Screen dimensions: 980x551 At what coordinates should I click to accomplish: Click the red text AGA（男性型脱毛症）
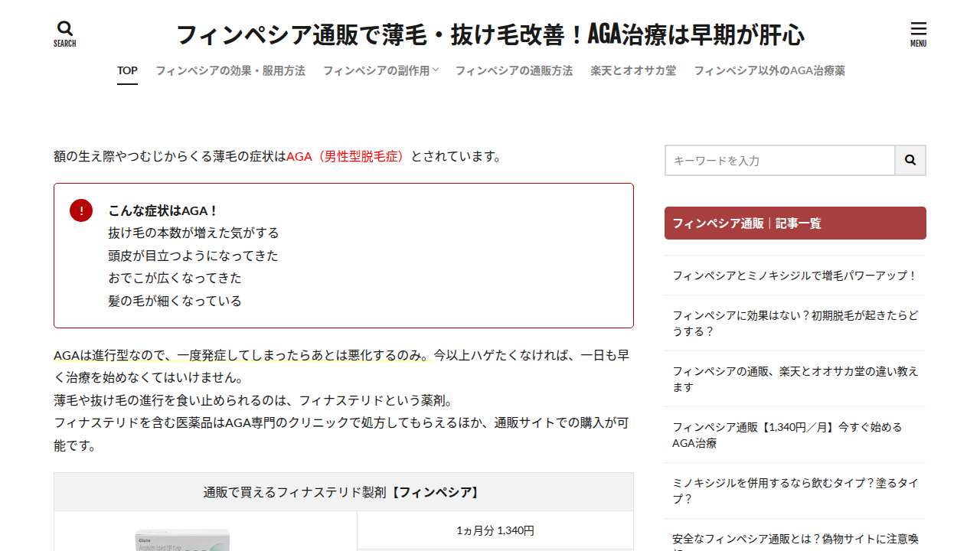tap(348, 157)
